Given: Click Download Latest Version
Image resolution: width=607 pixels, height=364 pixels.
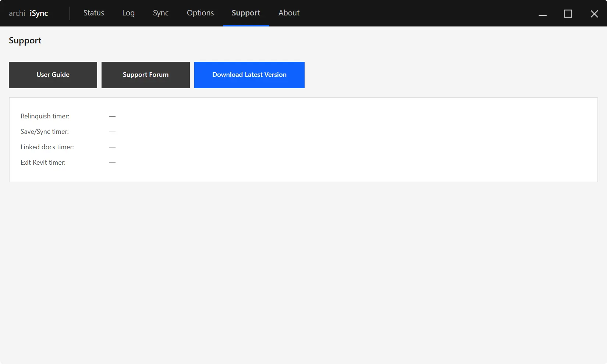Looking at the screenshot, I should pos(249,75).
